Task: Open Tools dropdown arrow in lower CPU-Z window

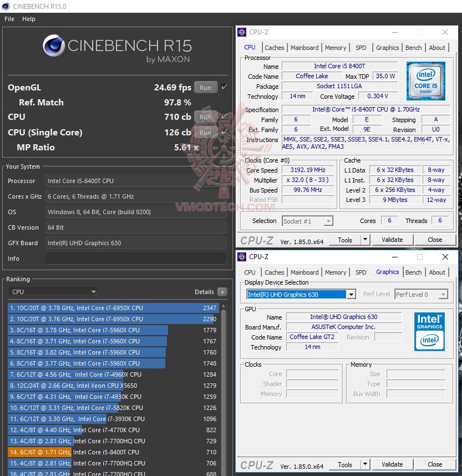Action: pos(365,464)
